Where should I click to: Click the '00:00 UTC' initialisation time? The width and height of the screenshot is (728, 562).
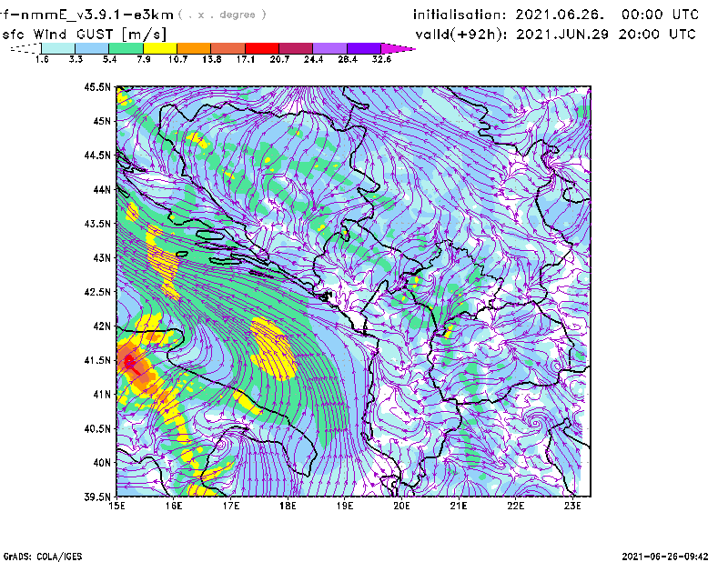point(660,15)
